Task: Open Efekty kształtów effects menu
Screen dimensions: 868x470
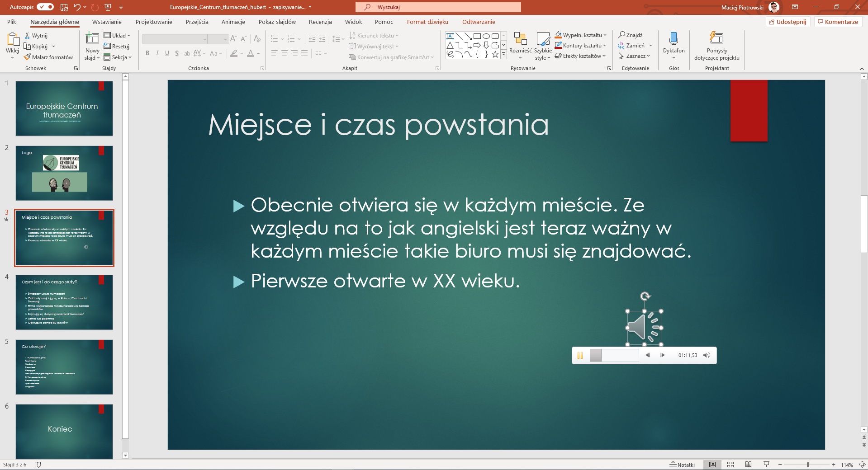Action: [580, 56]
